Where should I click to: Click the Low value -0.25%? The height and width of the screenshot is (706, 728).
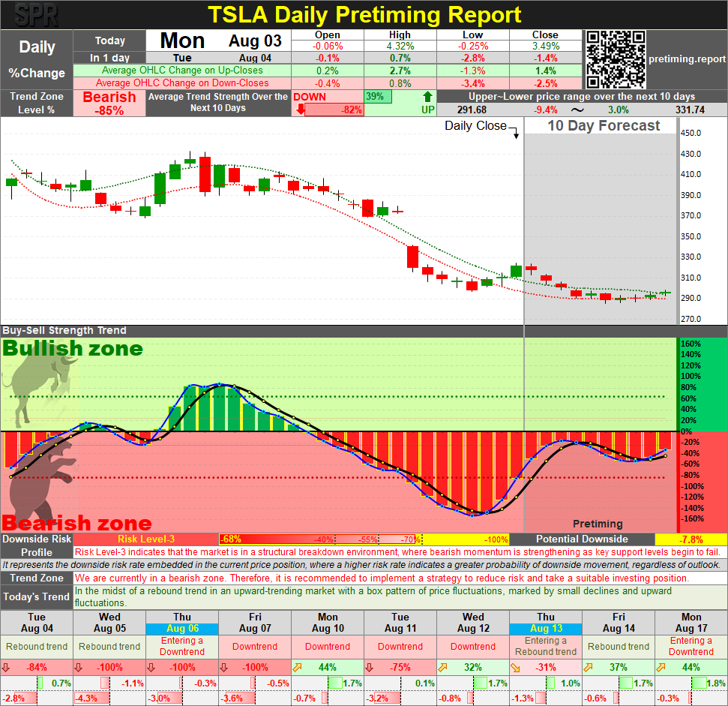472,46
